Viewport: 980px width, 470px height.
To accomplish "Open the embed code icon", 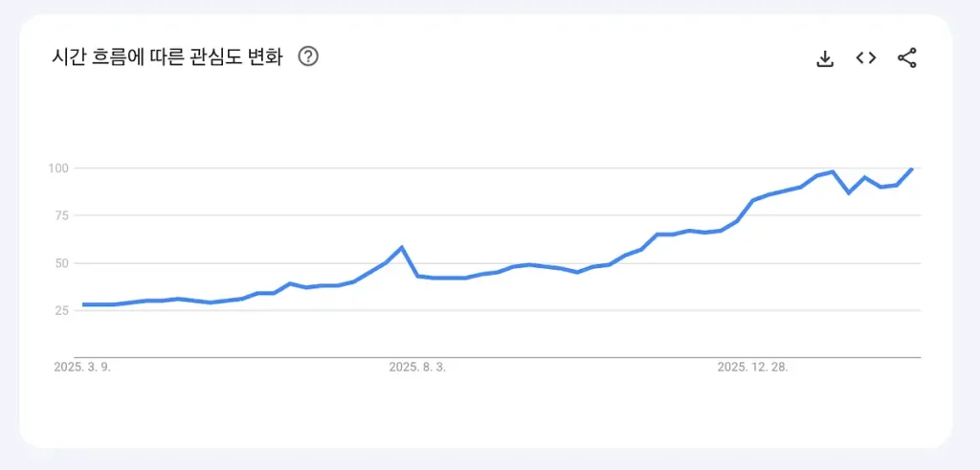I will (x=866, y=58).
